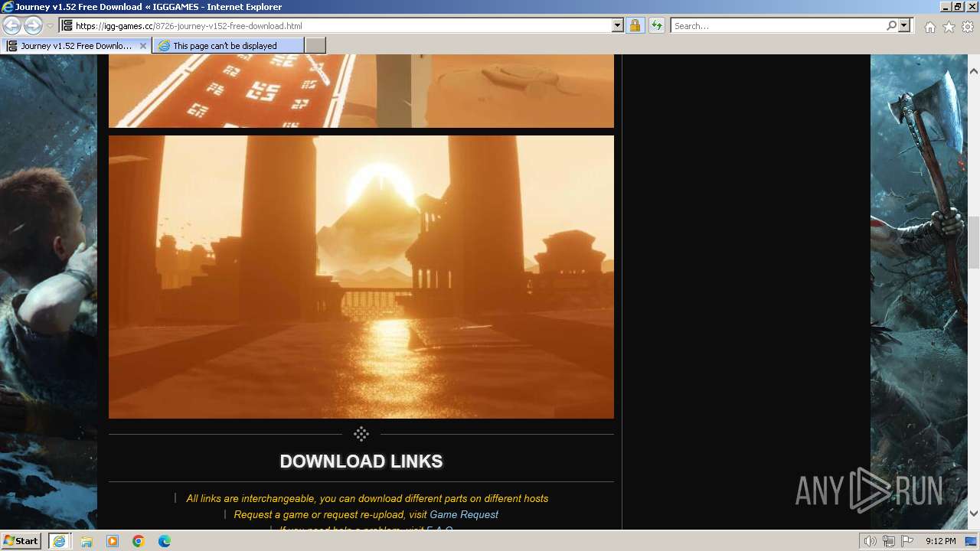Click the Search box field
Viewport: 980px width, 551px height.
coord(777,25)
